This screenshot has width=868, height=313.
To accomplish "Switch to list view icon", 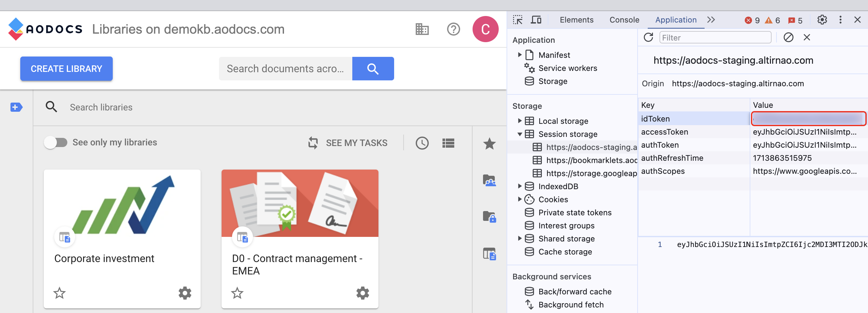I will 448,143.
